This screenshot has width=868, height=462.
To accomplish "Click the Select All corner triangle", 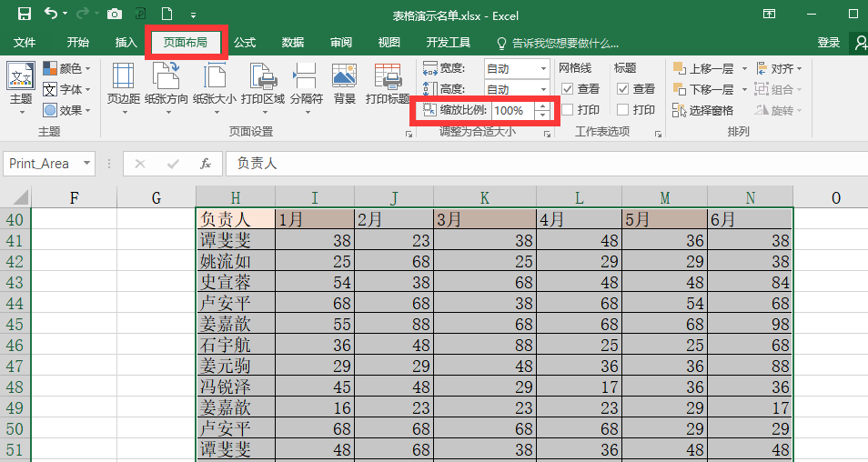I will [x=19, y=197].
